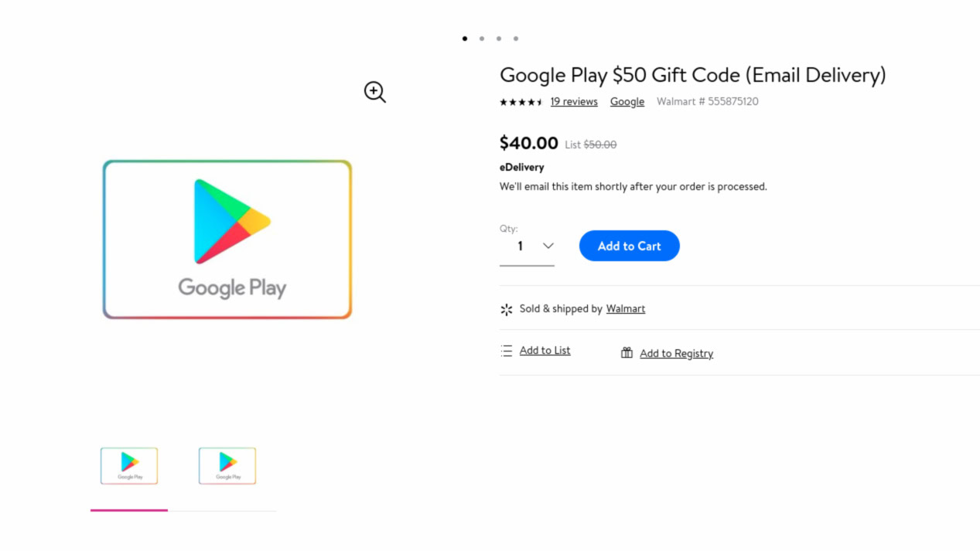Click the list icon beside Add to List
The image size is (980, 551).
click(507, 351)
